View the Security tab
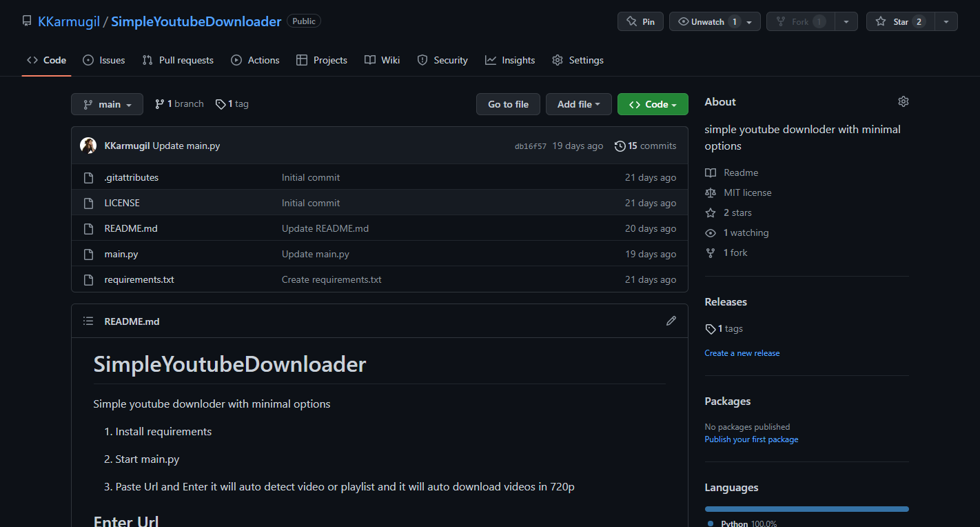The width and height of the screenshot is (980, 527). pyautogui.click(x=442, y=60)
